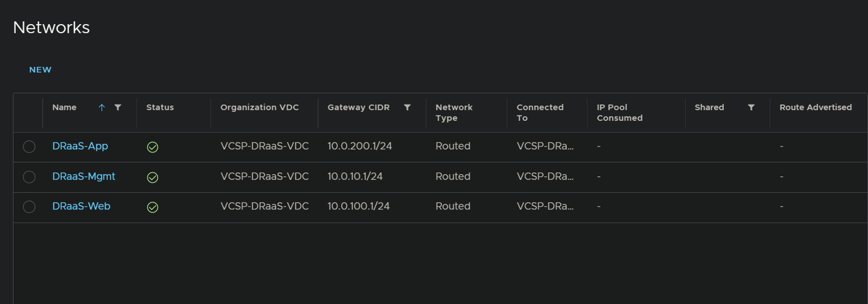Viewport: 868px width, 304px height.
Task: Click the NEW network button
Action: pos(40,70)
